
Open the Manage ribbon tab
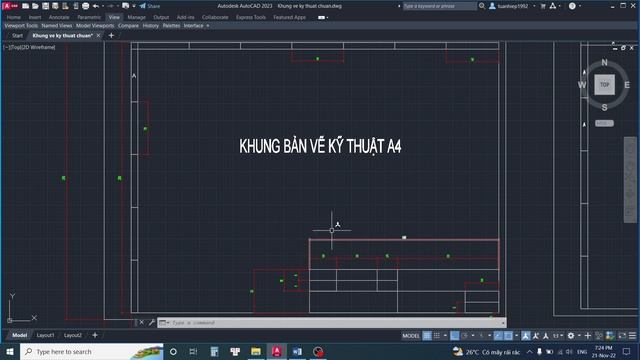pyautogui.click(x=136, y=17)
